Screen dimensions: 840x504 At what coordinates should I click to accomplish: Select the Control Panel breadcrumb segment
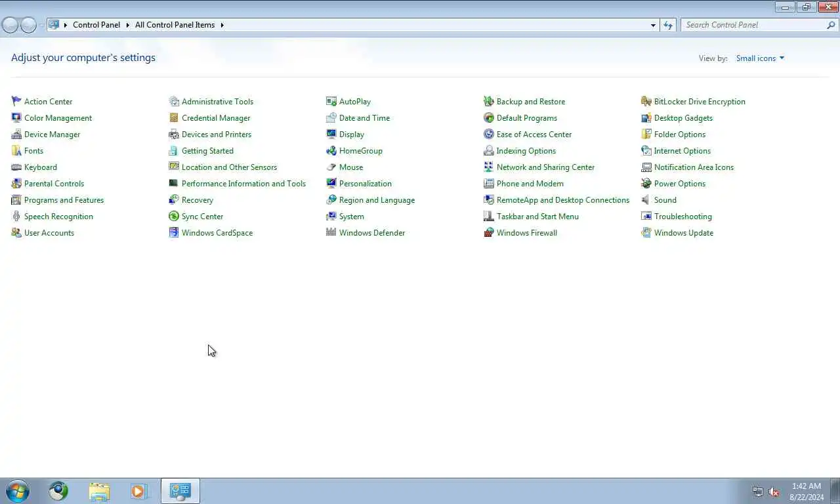tap(96, 25)
